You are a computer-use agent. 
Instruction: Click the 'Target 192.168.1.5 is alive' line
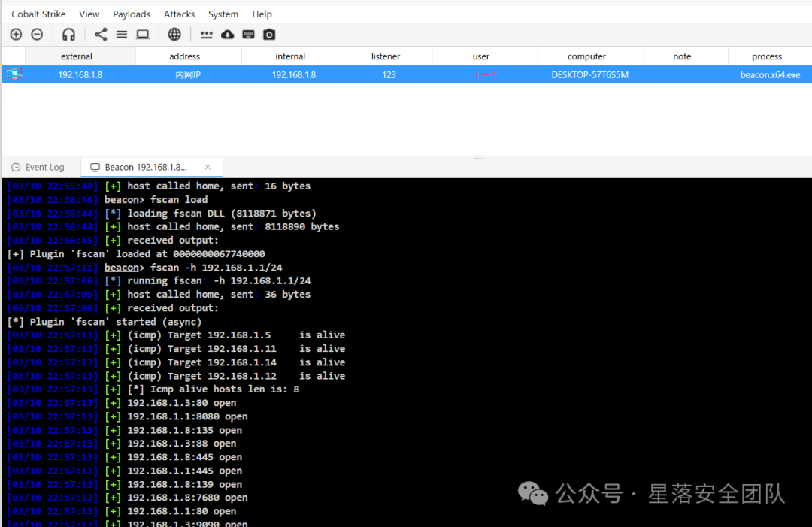tap(236, 335)
